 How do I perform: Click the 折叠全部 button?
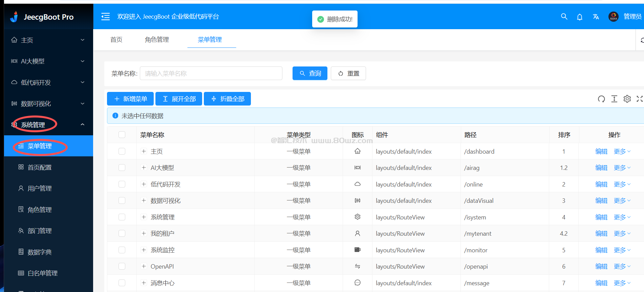[x=227, y=99]
